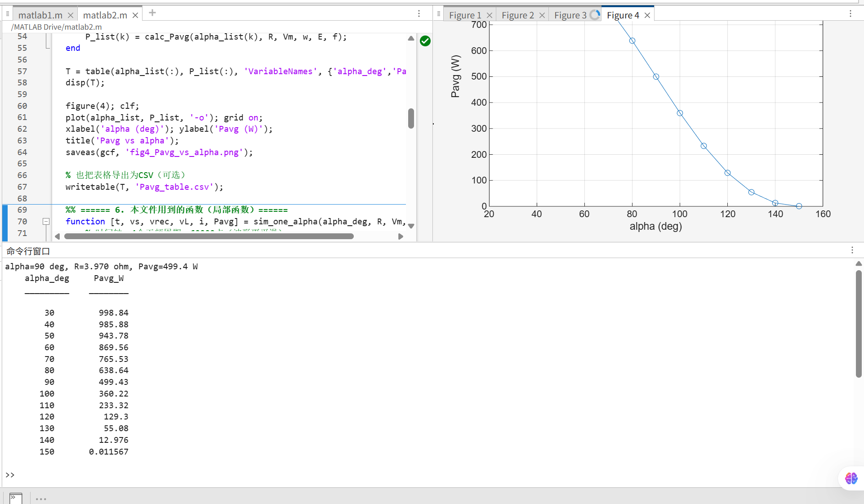Open a new editor tab with plus
864x504 pixels.
[x=152, y=13]
